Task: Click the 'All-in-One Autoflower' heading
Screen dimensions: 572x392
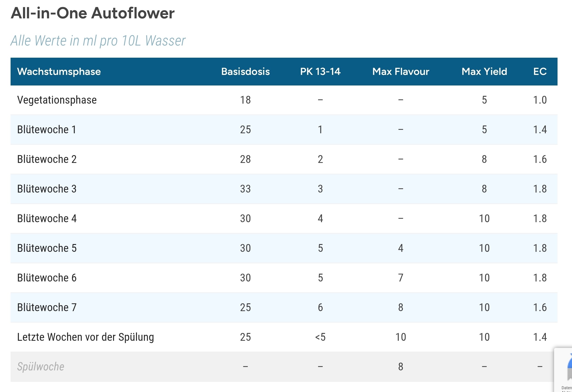Action: click(x=93, y=13)
